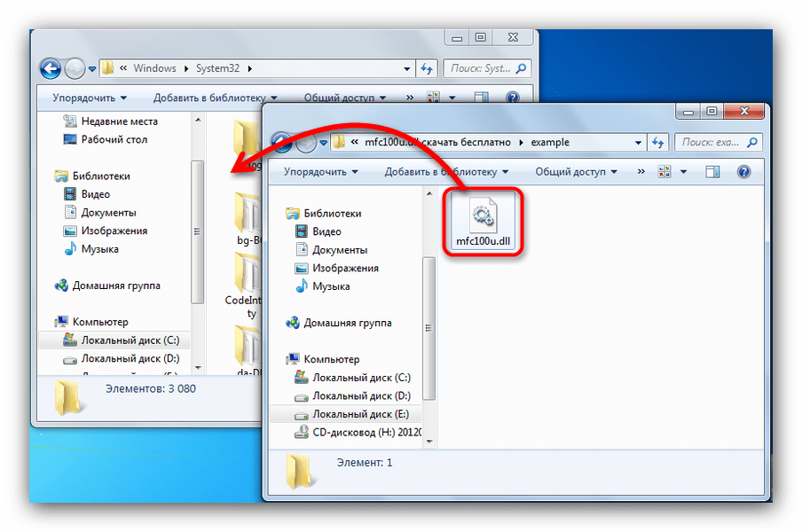Open the Видео library in front window
The image size is (802, 532).
tap(326, 231)
